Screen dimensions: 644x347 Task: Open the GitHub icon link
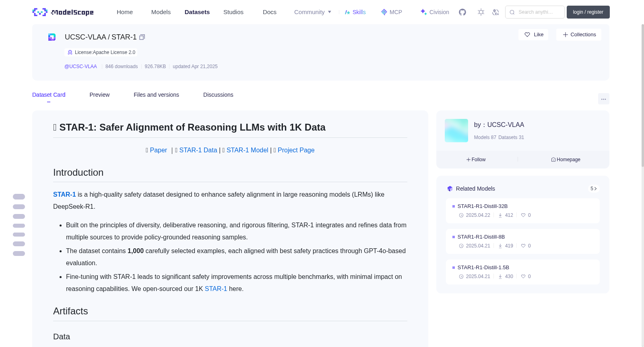pyautogui.click(x=462, y=12)
